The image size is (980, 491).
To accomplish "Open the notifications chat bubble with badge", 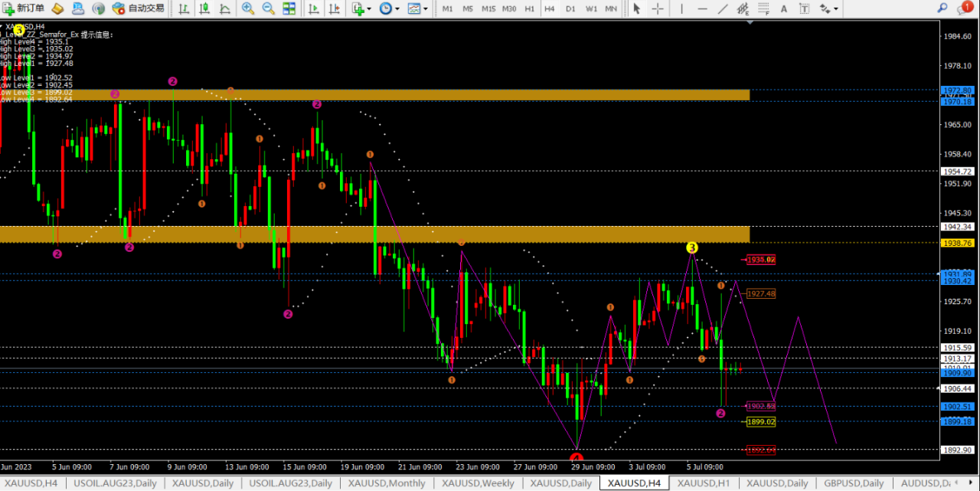I will point(965,8).
